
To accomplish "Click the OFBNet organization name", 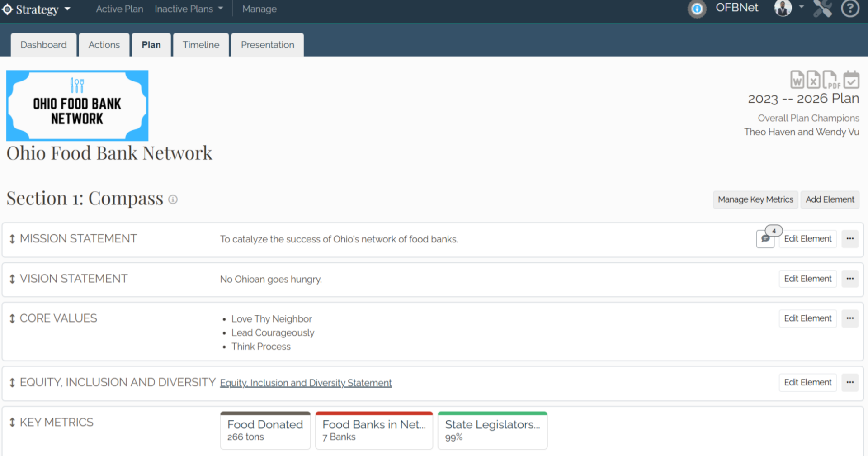I will 736,8.
